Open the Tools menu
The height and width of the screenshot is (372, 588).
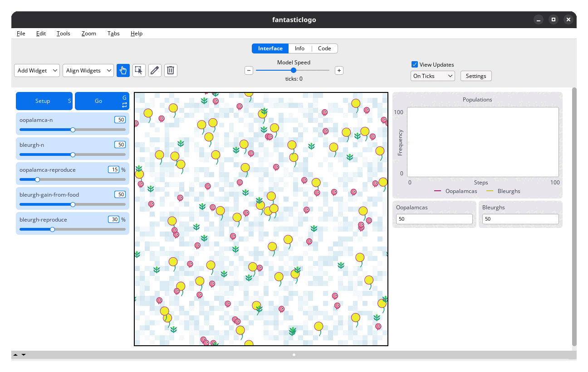click(x=64, y=34)
